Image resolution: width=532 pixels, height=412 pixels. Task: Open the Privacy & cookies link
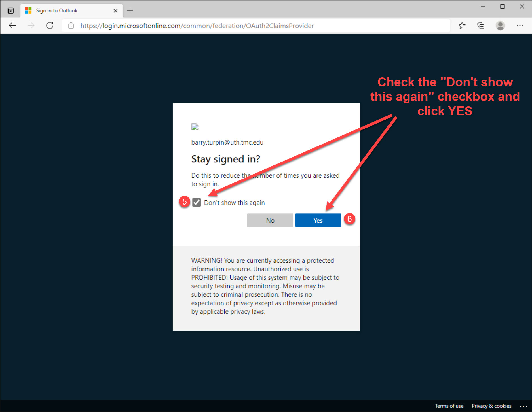(491, 406)
